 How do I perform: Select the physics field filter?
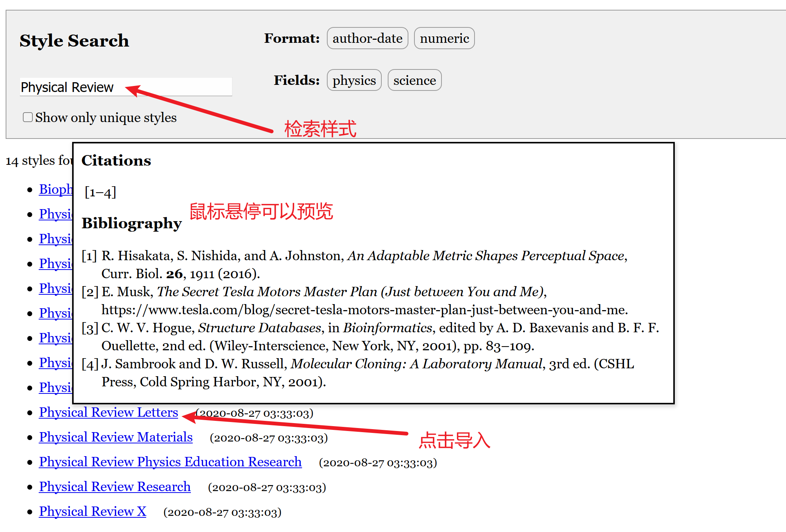354,80
